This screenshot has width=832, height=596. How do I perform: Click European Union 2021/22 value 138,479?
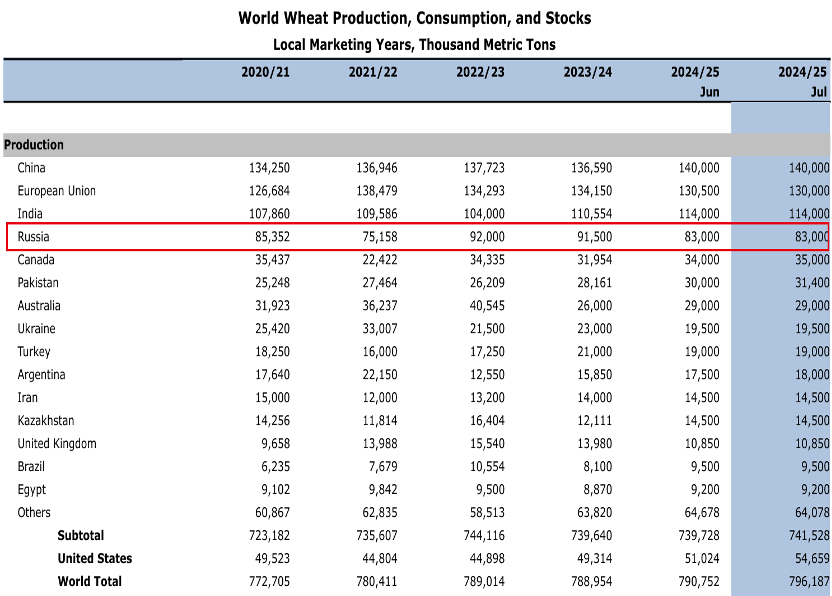(377, 191)
